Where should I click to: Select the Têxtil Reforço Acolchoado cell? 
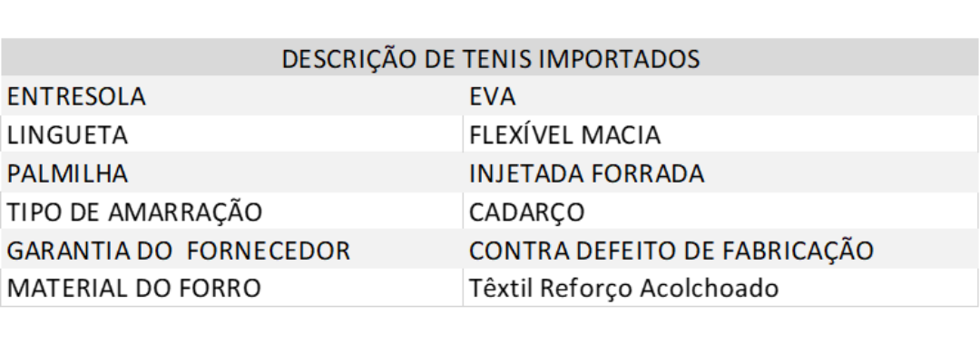(x=720, y=288)
